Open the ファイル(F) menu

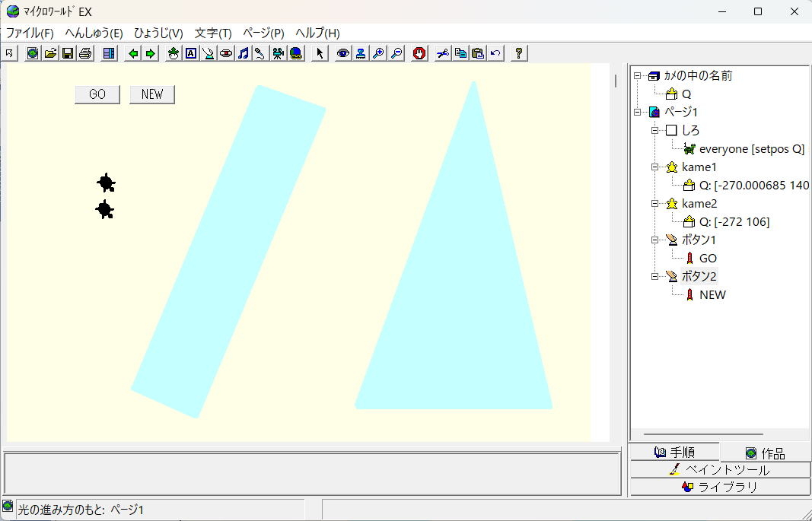click(30, 33)
